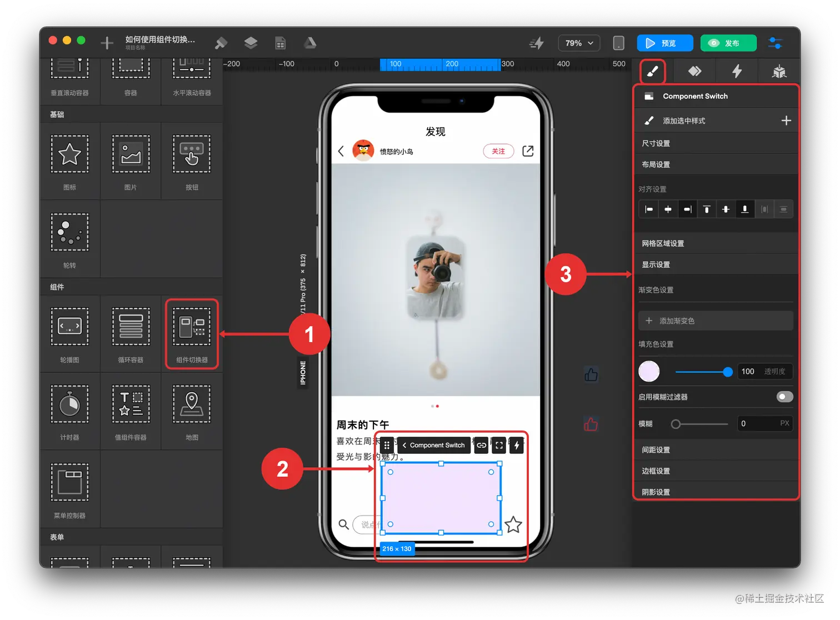Open the layers stack icon
Image resolution: width=840 pixels, height=620 pixels.
click(x=251, y=43)
